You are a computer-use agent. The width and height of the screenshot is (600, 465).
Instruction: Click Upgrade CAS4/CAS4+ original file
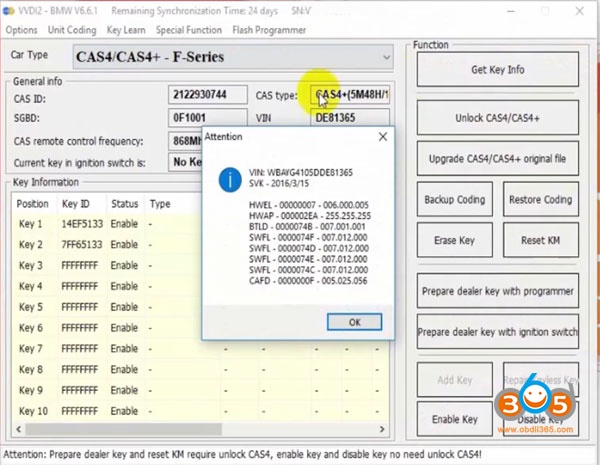497,158
